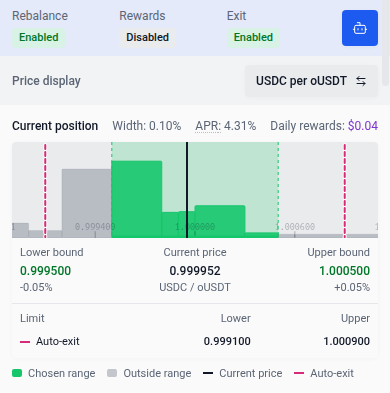
Task: Click the upper bound value 1.000500
Action: point(345,271)
